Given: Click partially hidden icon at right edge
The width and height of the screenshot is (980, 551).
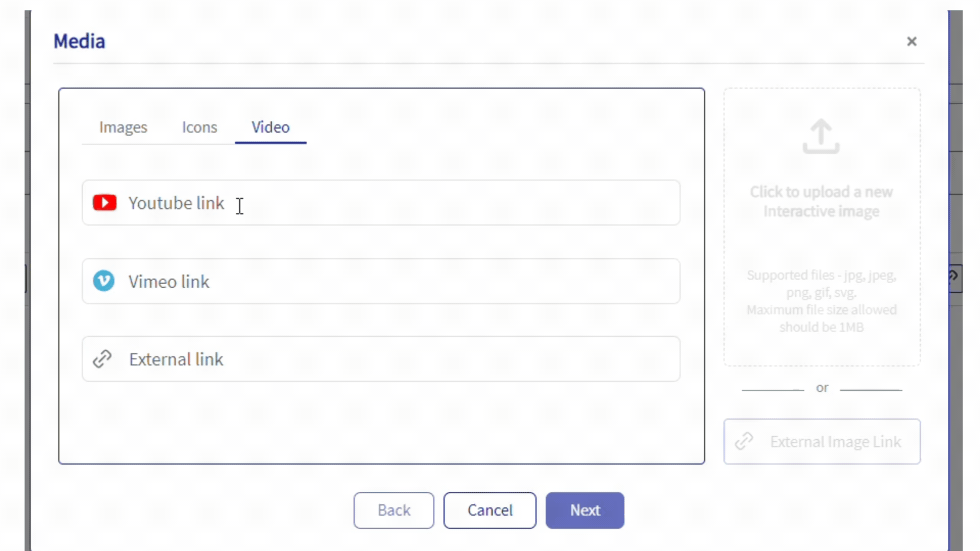Looking at the screenshot, I should pyautogui.click(x=954, y=278).
